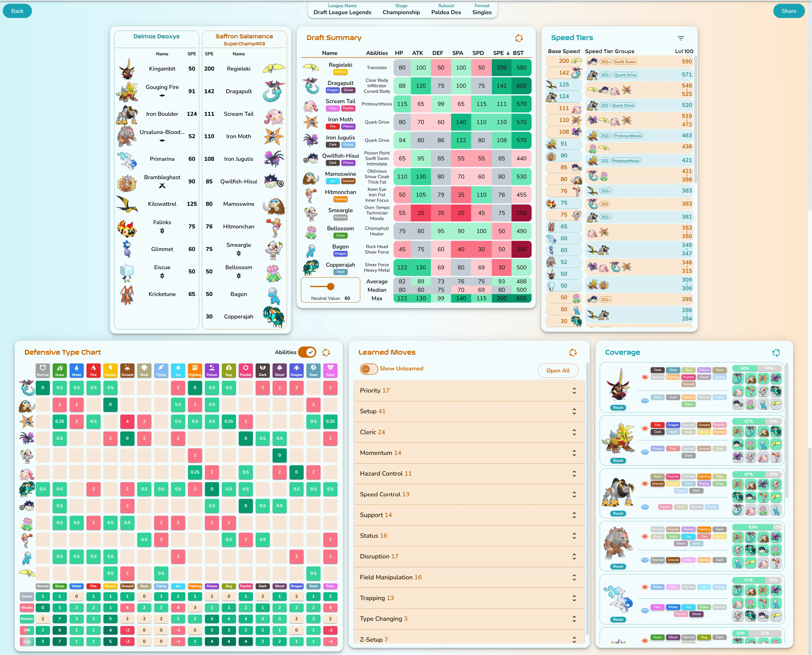812x655 pixels.
Task: Click the Coverage panel refresh icon
Action: (x=776, y=353)
